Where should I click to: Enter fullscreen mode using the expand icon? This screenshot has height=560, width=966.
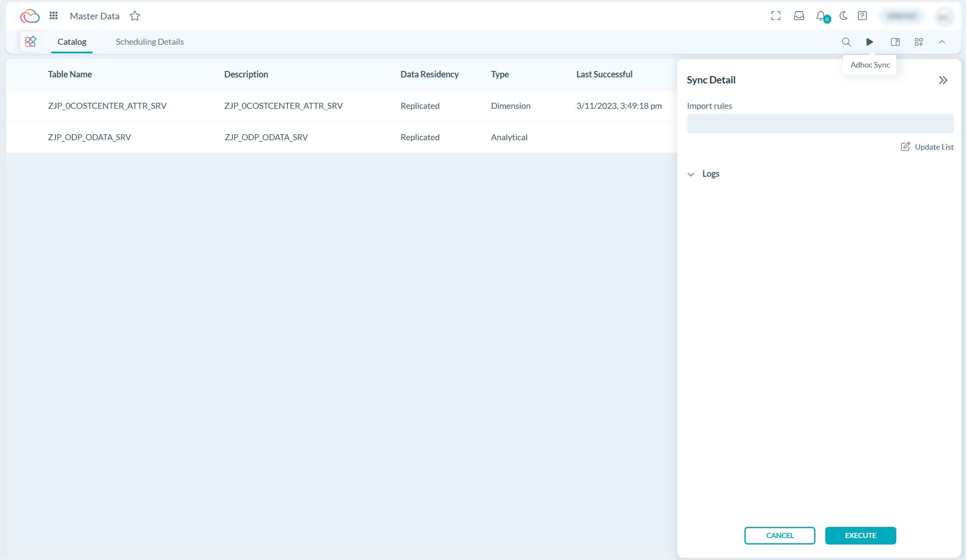pyautogui.click(x=776, y=15)
